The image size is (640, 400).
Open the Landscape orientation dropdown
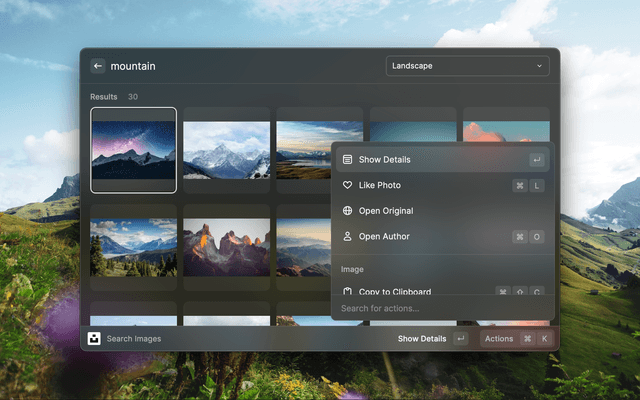[467, 66]
